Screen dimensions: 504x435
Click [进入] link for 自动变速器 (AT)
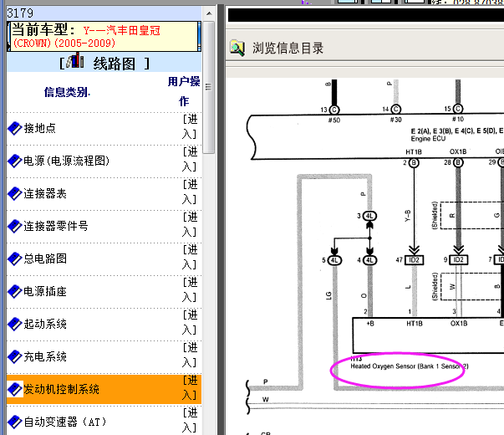190,420
